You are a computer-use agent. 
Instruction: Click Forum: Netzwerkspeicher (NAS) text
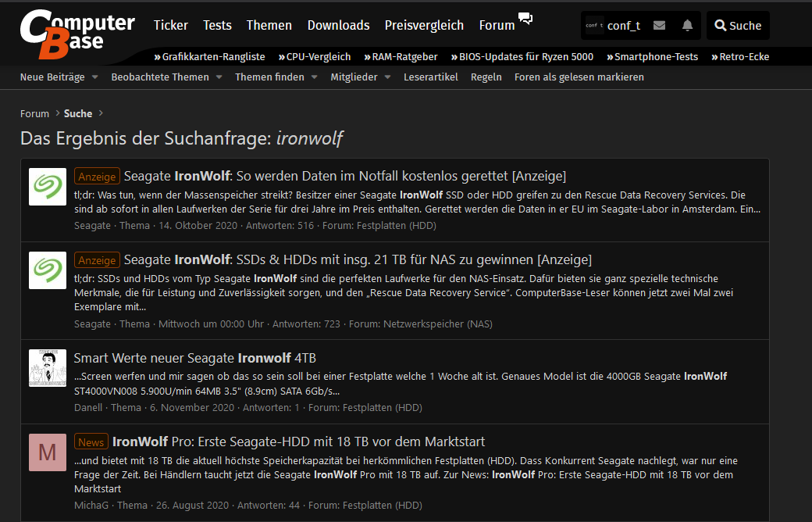coord(421,324)
